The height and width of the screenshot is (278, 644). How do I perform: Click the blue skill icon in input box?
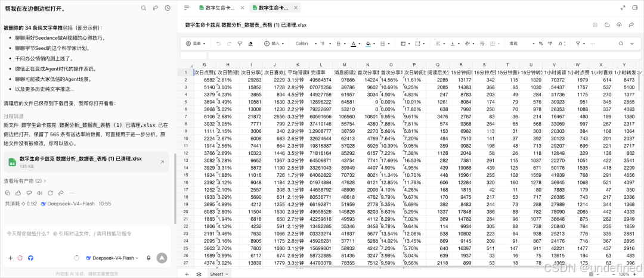(30, 258)
